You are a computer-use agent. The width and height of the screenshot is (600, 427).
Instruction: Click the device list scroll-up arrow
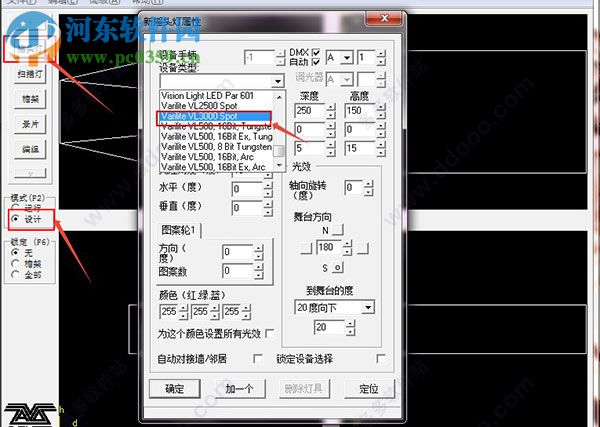[x=279, y=97]
